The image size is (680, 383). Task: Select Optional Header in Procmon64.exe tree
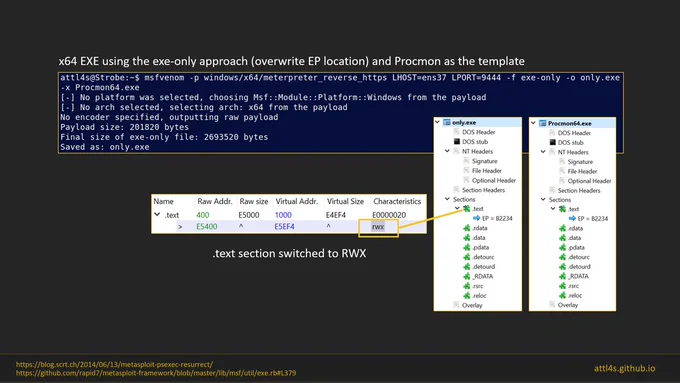tap(589, 181)
